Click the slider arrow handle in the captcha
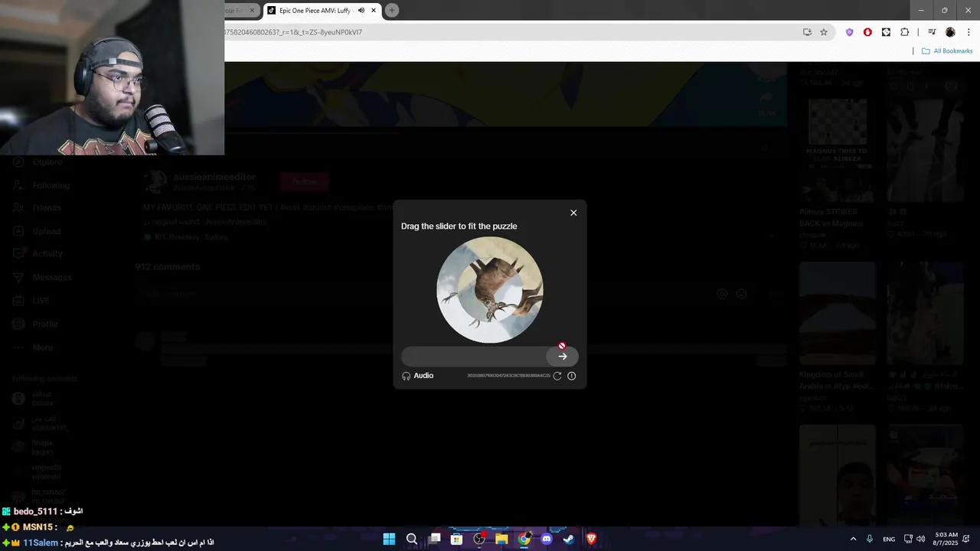Screen dimensions: 980x551 coord(562,356)
